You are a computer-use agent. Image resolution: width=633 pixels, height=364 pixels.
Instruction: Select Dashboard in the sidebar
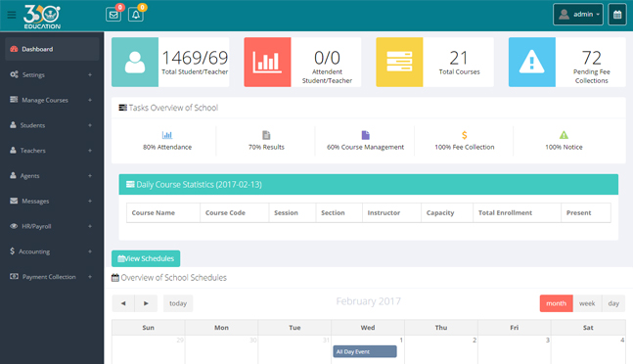coord(52,49)
